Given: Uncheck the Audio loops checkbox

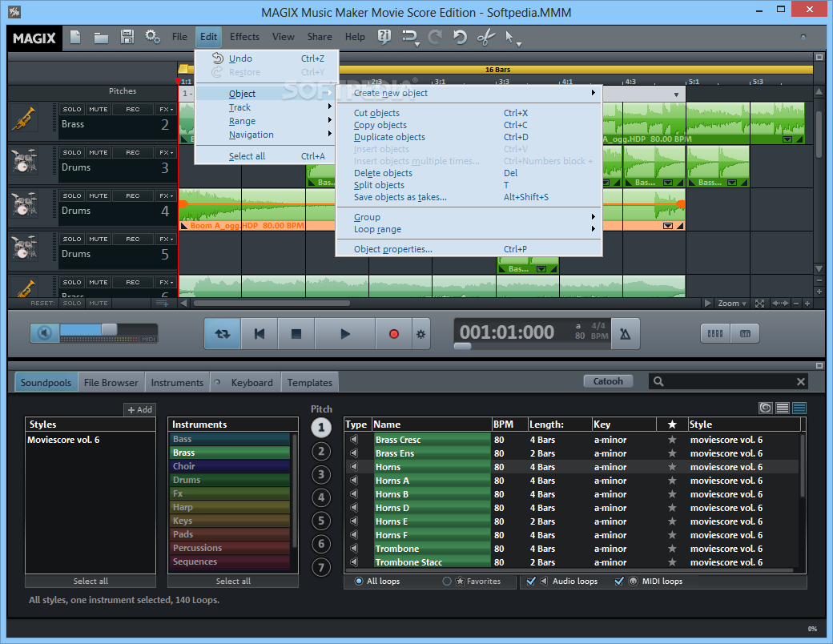Looking at the screenshot, I should click(531, 581).
